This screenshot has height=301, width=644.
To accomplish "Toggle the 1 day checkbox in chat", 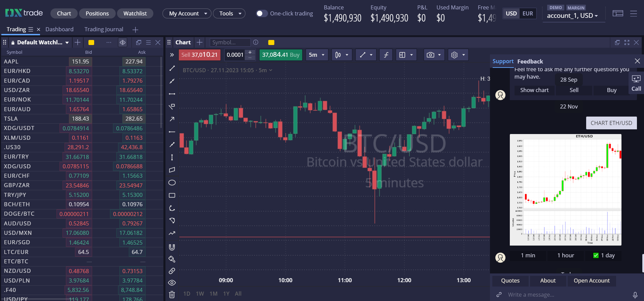I will coord(596,255).
